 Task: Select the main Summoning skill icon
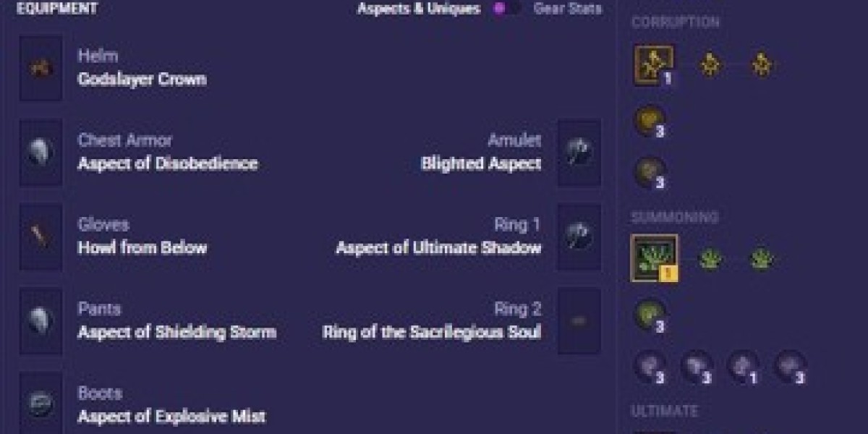coord(654,258)
